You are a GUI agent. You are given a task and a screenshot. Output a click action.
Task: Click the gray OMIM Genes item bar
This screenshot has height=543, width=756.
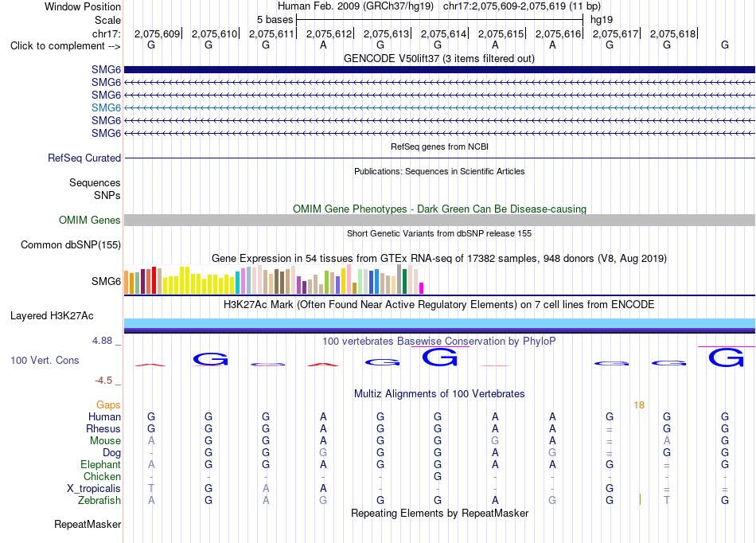pyautogui.click(x=439, y=220)
